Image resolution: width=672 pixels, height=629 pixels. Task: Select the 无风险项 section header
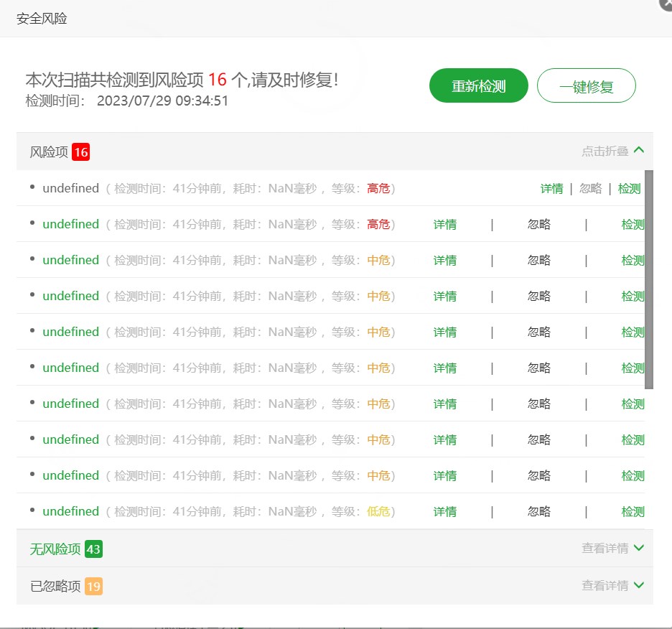pyautogui.click(x=55, y=549)
